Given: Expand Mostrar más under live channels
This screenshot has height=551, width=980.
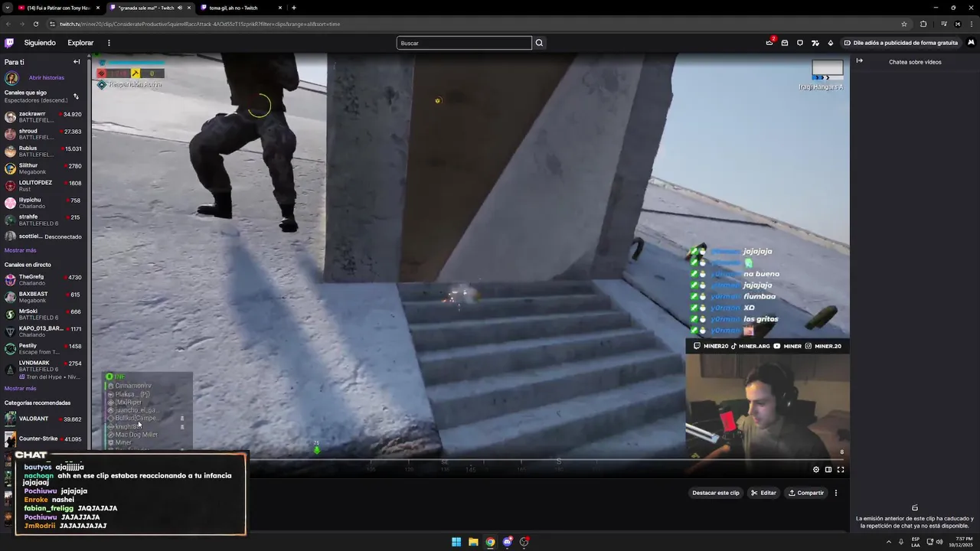Looking at the screenshot, I should click(x=20, y=388).
